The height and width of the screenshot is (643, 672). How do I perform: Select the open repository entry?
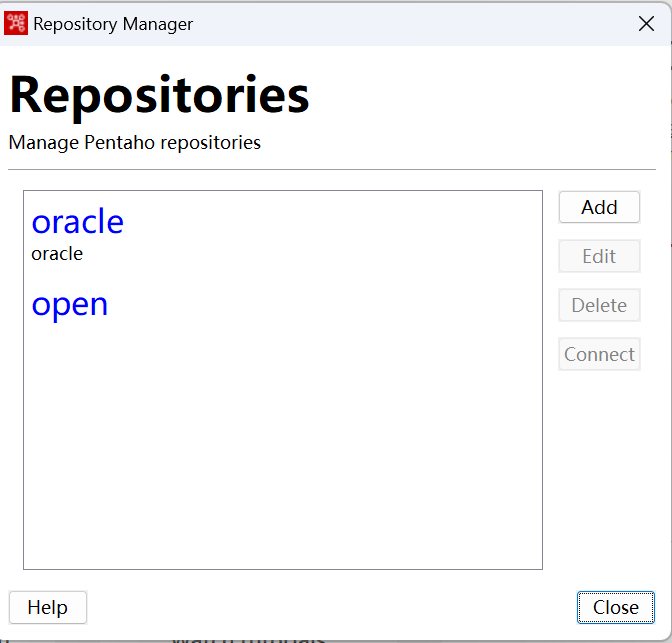point(69,305)
